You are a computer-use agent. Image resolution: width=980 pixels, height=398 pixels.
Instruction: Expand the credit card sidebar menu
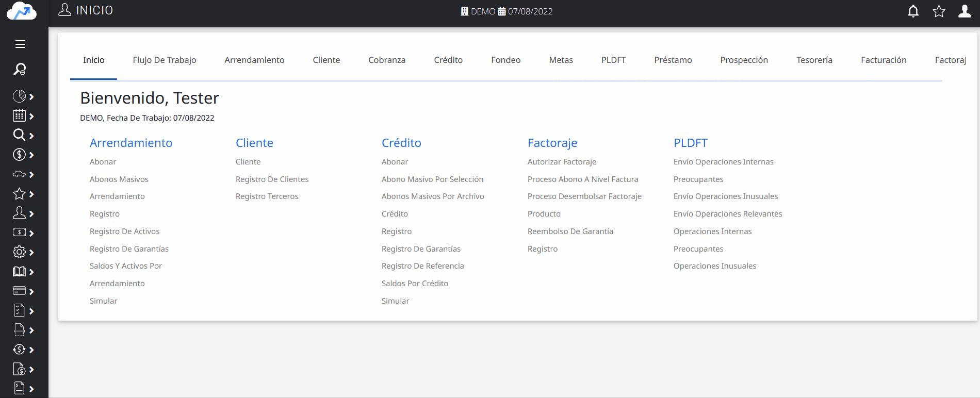23,291
